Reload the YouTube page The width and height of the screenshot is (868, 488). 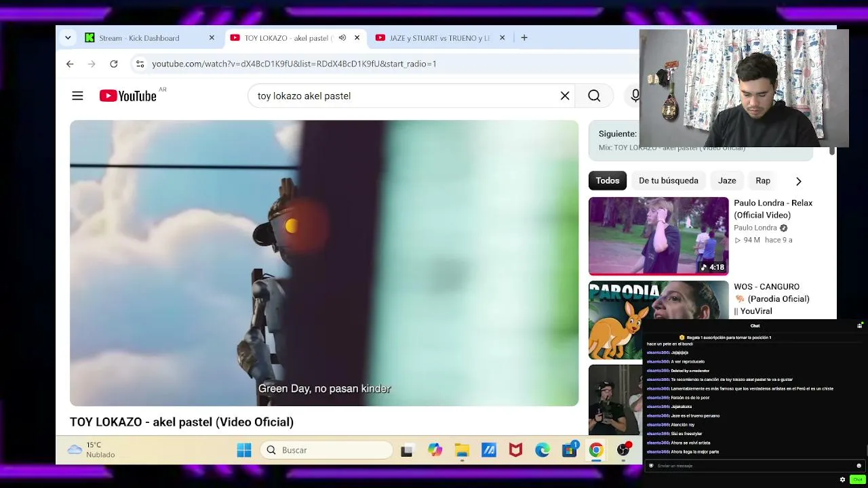coord(114,64)
